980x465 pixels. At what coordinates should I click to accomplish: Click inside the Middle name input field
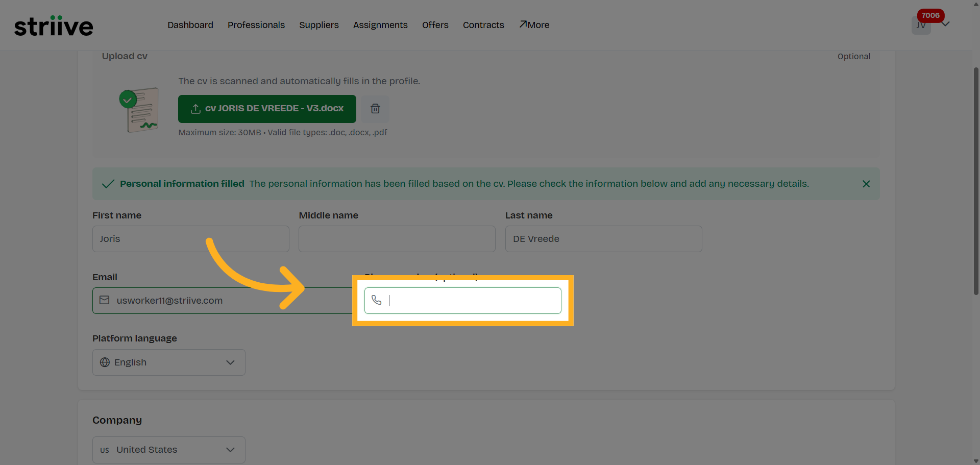click(397, 238)
